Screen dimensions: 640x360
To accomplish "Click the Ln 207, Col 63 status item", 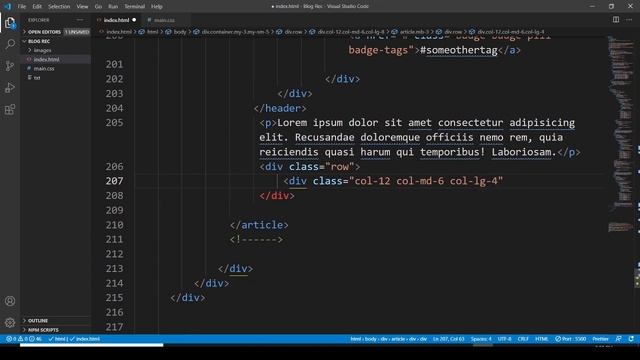I will 448,339.
